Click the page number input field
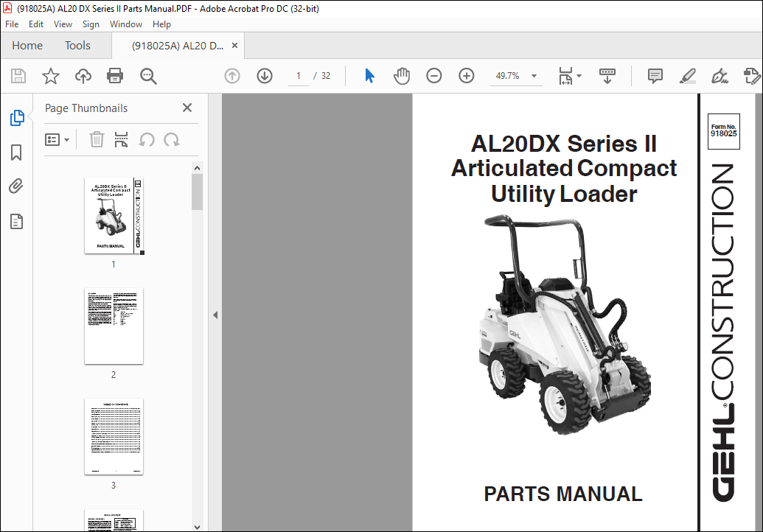Screen dimensions: 763x532 (x=299, y=76)
